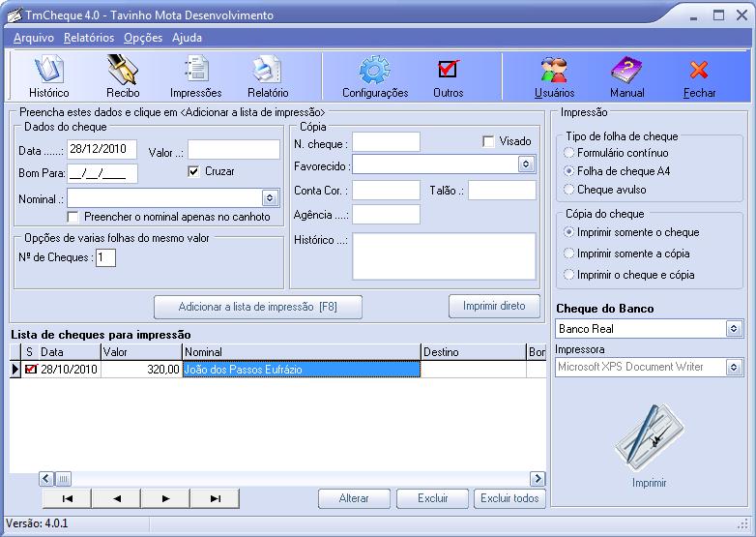Click the Valor input field
Viewport: 756px width, 537px height.
pyautogui.click(x=233, y=150)
